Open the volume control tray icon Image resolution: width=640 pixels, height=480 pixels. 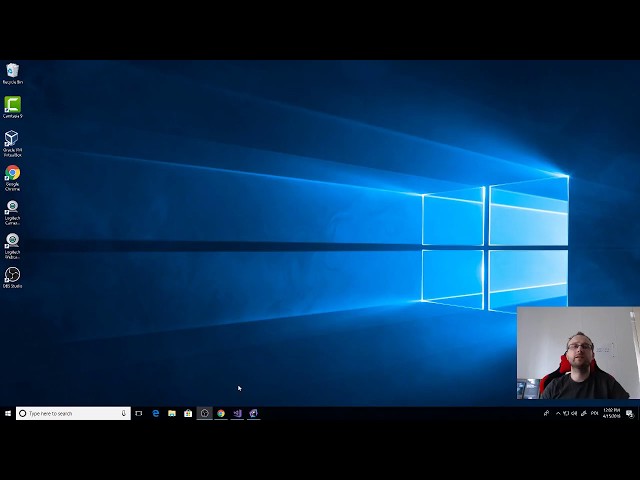pyautogui.click(x=574, y=413)
